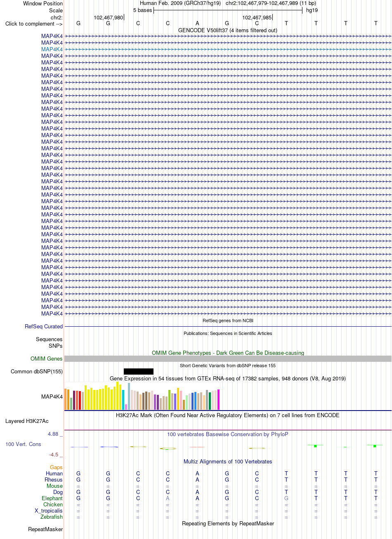The width and height of the screenshot is (392, 539).
Task: Click the 'Click to complement -->' label
Action: pos(34,24)
